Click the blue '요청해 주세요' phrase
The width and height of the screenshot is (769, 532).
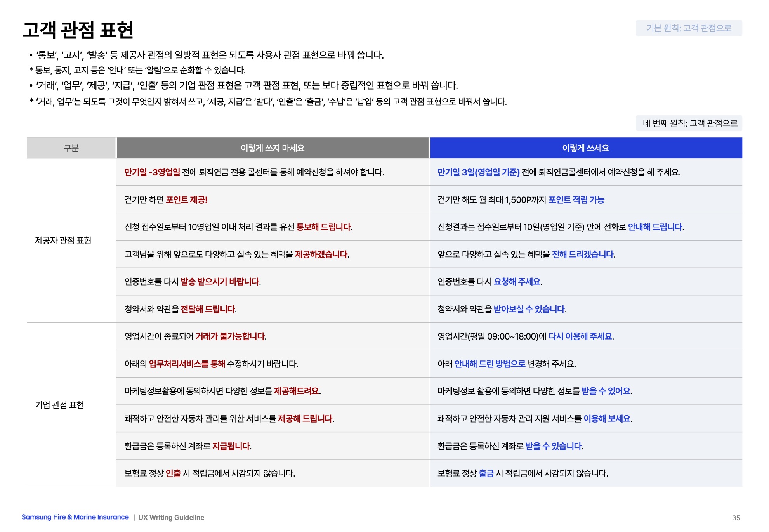coord(517,282)
